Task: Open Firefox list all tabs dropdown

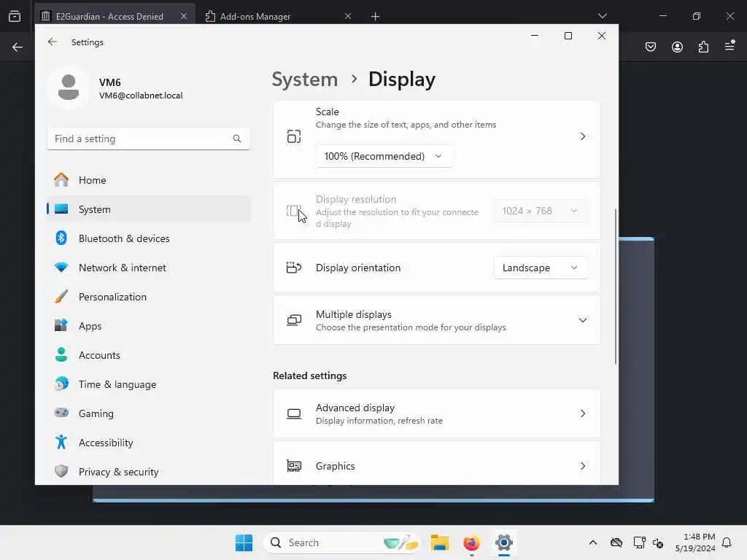Action: (x=603, y=16)
